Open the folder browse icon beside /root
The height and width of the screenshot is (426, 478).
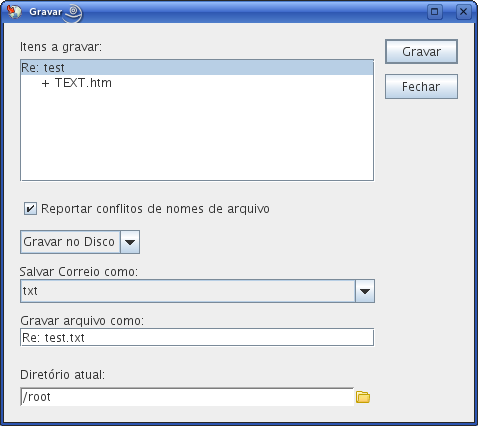click(x=363, y=397)
